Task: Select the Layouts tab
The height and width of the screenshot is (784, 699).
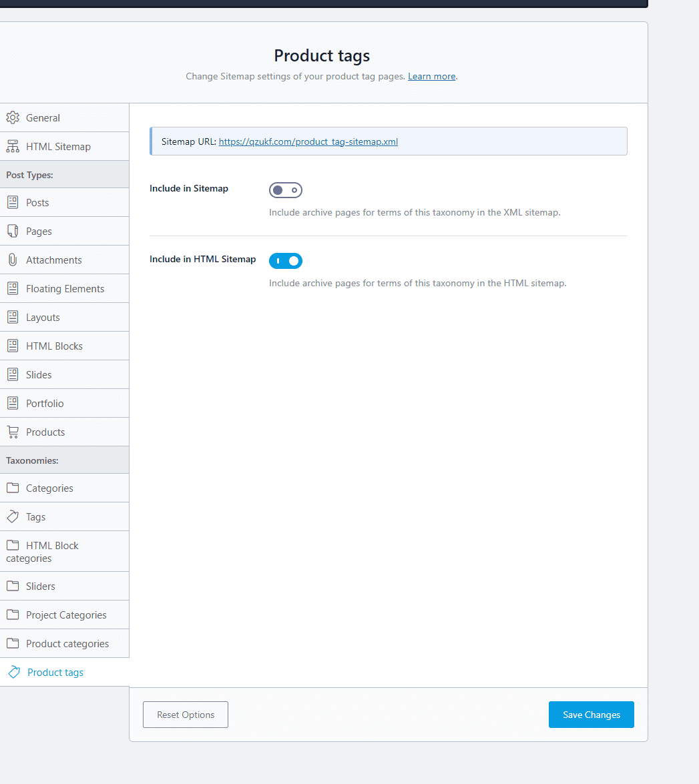Action: pos(65,317)
